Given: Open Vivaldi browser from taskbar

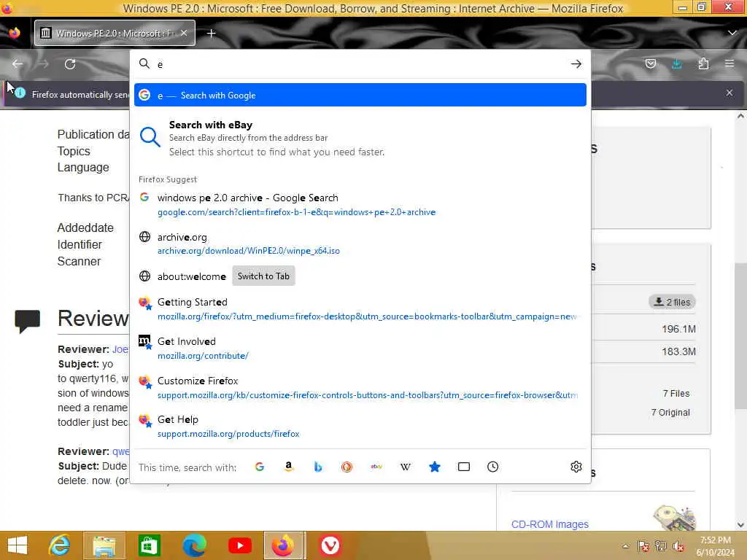Looking at the screenshot, I should click(330, 545).
